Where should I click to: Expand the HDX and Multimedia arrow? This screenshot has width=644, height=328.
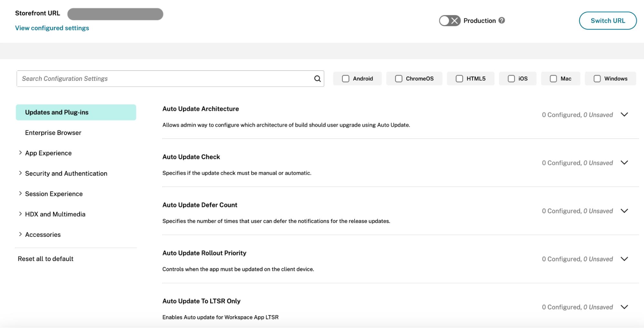pyautogui.click(x=20, y=214)
